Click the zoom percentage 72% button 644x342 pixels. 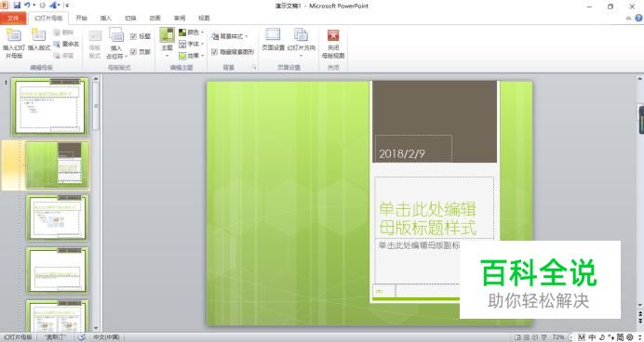[x=558, y=337]
